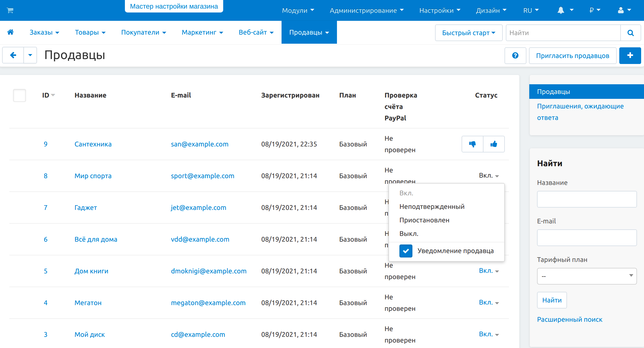This screenshot has width=644, height=348.
Task: Select Выкл. status option
Action: point(409,234)
